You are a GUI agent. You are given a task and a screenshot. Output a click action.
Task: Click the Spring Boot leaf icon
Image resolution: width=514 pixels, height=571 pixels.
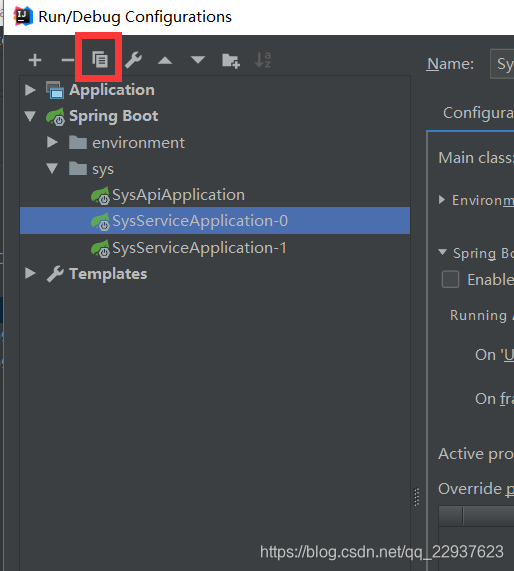tap(55, 117)
